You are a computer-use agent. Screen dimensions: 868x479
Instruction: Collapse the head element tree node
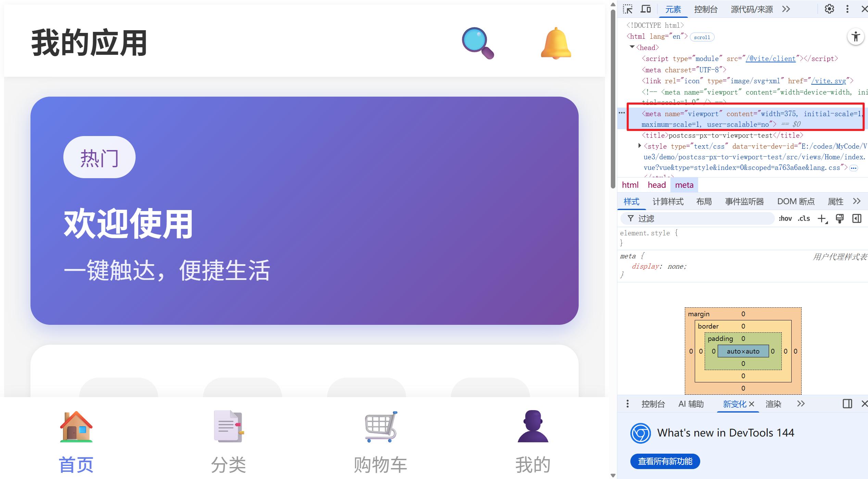click(x=632, y=47)
